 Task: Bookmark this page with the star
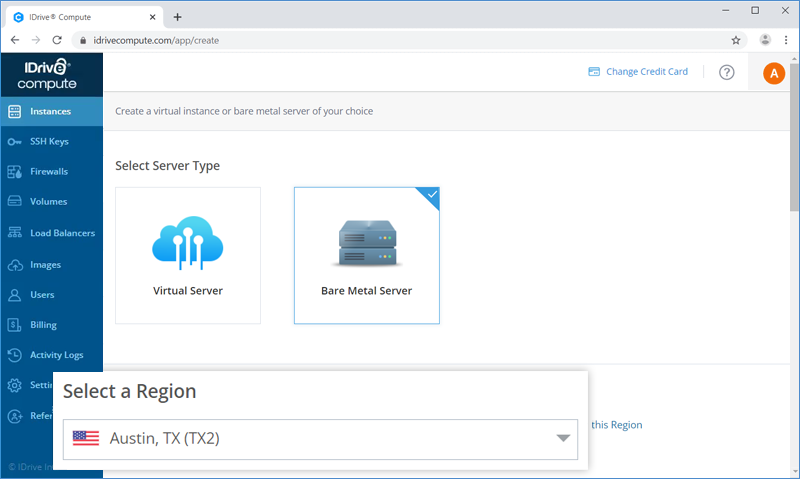pos(736,40)
